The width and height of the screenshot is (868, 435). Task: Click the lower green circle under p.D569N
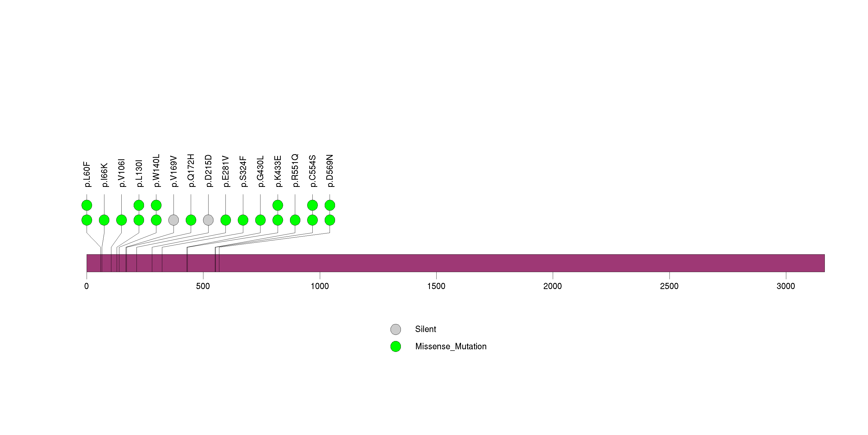[330, 220]
